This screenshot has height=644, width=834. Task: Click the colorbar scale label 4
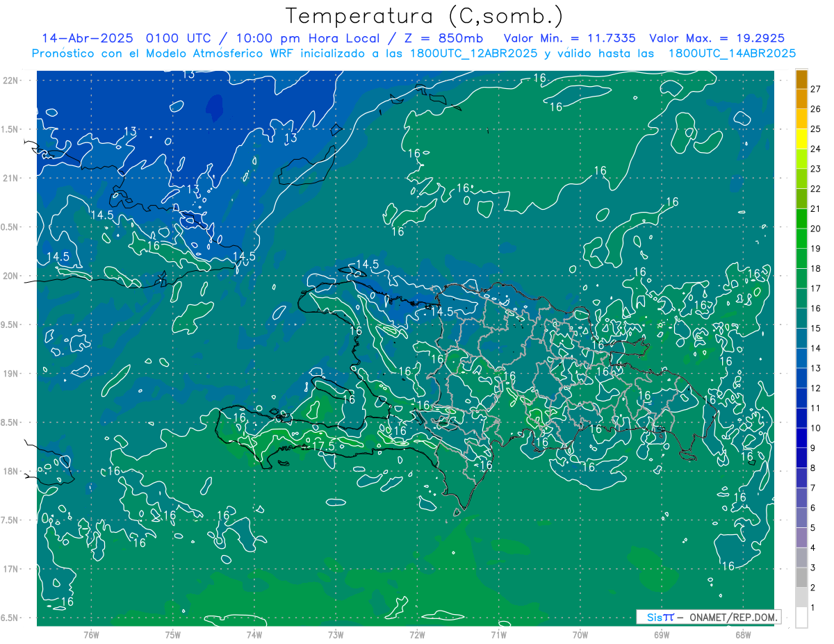[812, 548]
